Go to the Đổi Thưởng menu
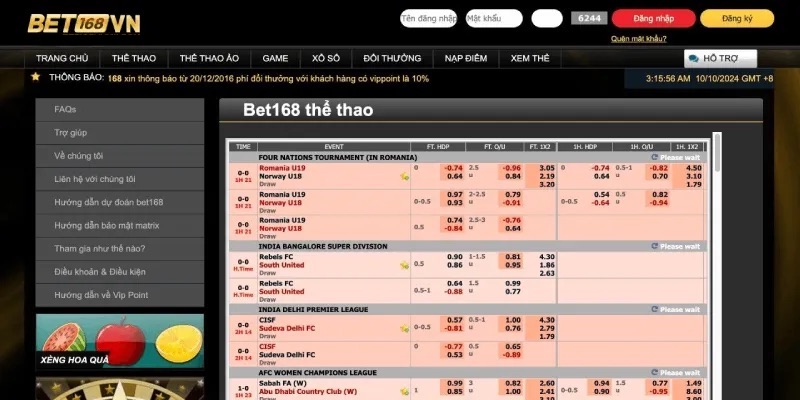 (392, 59)
